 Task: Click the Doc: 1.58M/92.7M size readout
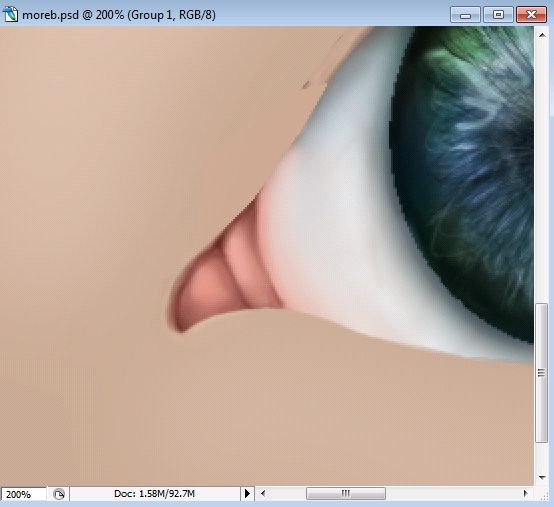(154, 494)
